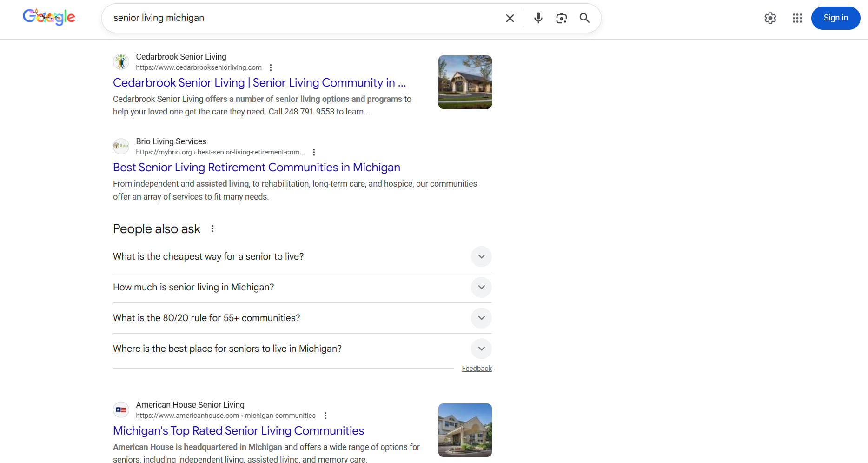868x463 pixels.
Task: Open more options for Brio Living Services result
Action: pyautogui.click(x=314, y=152)
